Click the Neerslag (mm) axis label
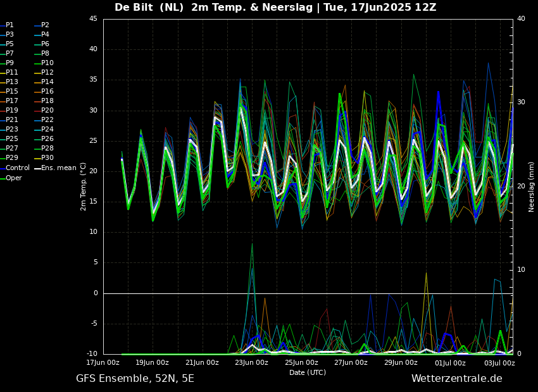This screenshot has height=392, width=538. [x=532, y=187]
